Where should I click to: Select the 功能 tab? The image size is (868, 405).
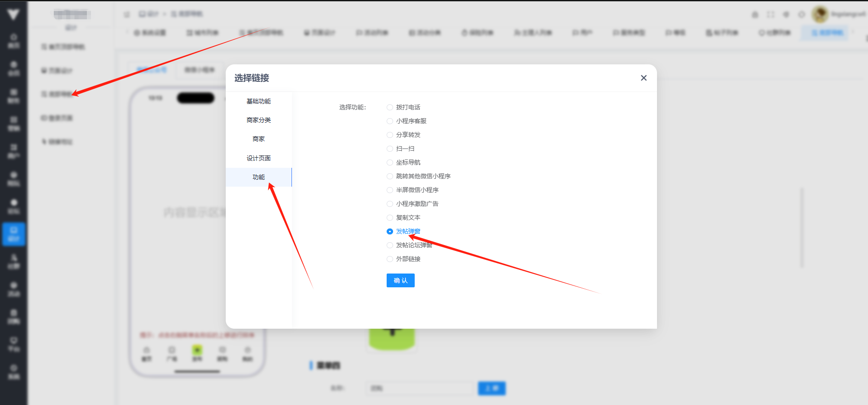[x=258, y=177]
